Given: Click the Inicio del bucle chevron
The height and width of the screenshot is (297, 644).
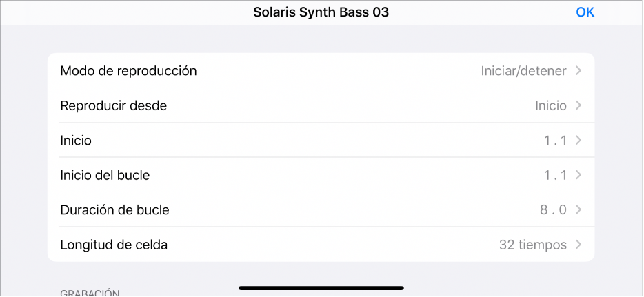Looking at the screenshot, I should click(578, 175).
